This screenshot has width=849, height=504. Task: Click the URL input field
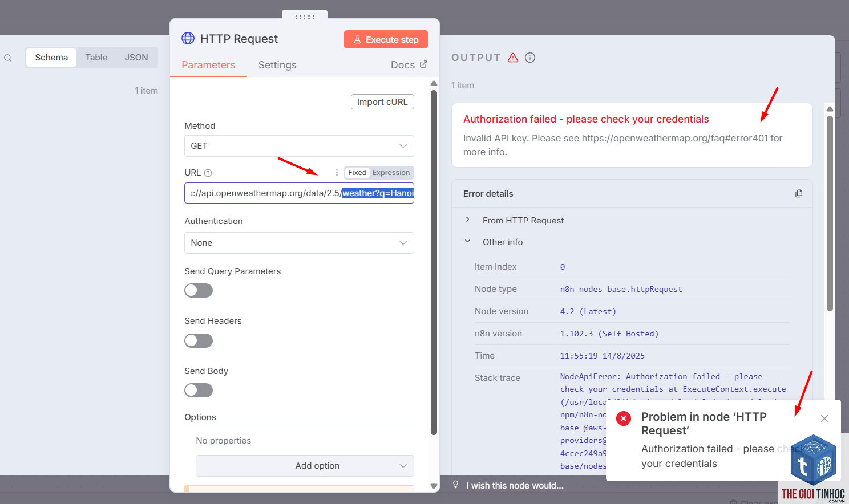(299, 193)
